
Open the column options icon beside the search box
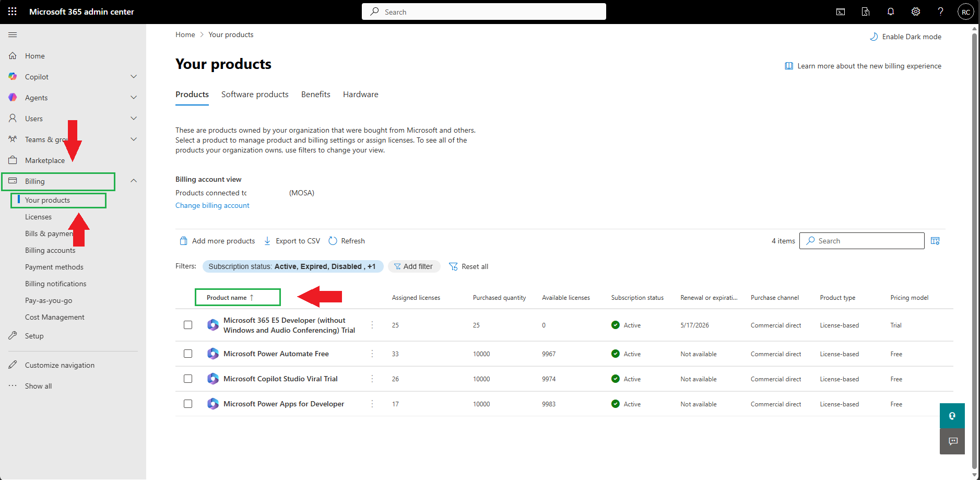[935, 241]
